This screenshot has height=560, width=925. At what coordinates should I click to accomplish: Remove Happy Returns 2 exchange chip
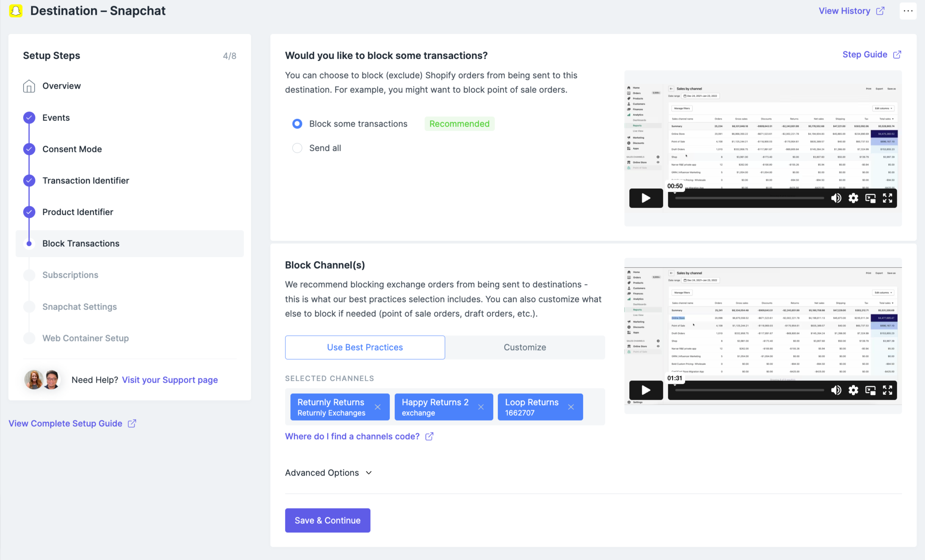point(481,407)
